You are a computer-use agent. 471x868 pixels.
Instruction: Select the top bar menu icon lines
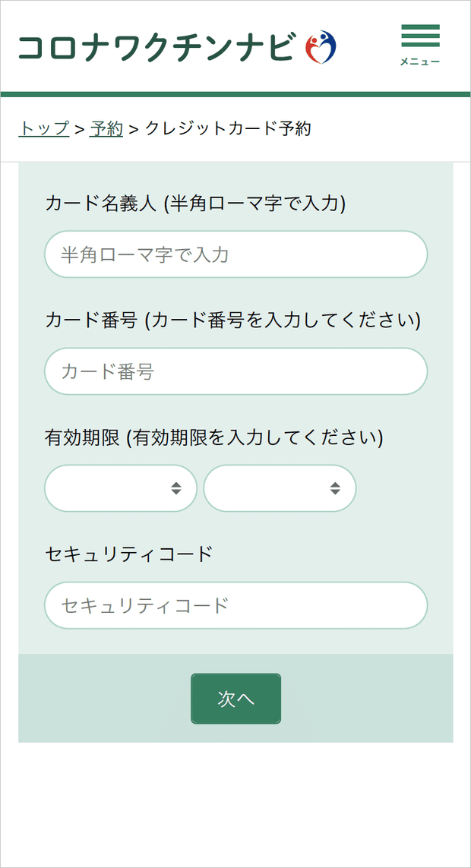pos(420,34)
